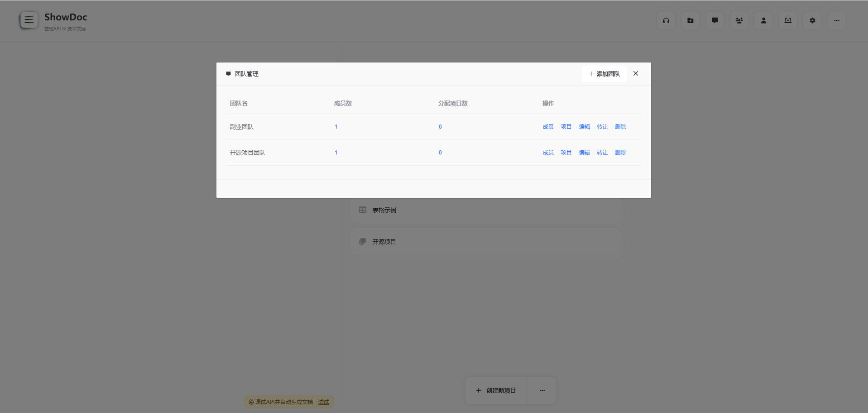Click the user profile icon
Viewport: 868px width, 413px height.
point(763,20)
